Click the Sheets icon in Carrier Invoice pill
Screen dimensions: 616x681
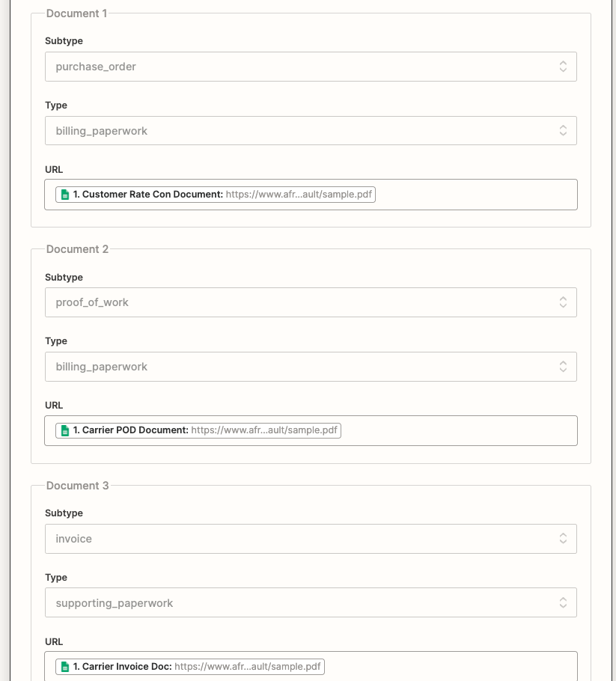tap(65, 667)
